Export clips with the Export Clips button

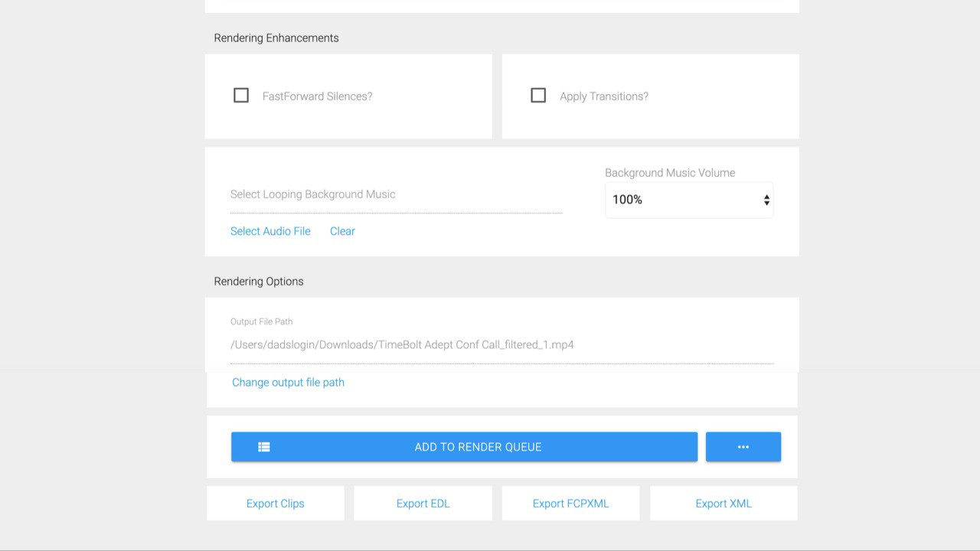275,504
